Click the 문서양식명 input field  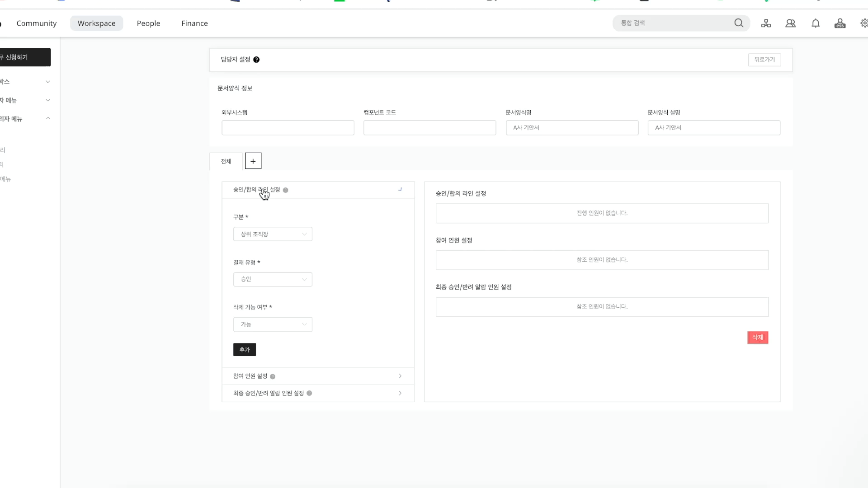[572, 128]
